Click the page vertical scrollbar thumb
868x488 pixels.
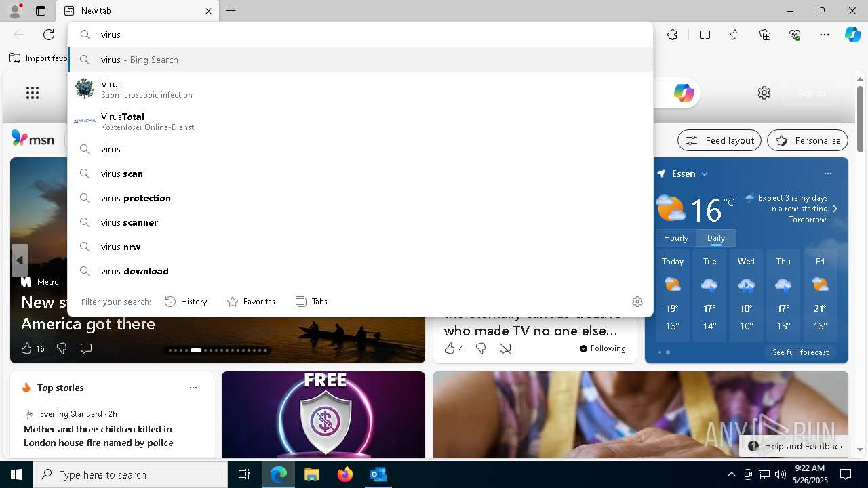pyautogui.click(x=860, y=119)
